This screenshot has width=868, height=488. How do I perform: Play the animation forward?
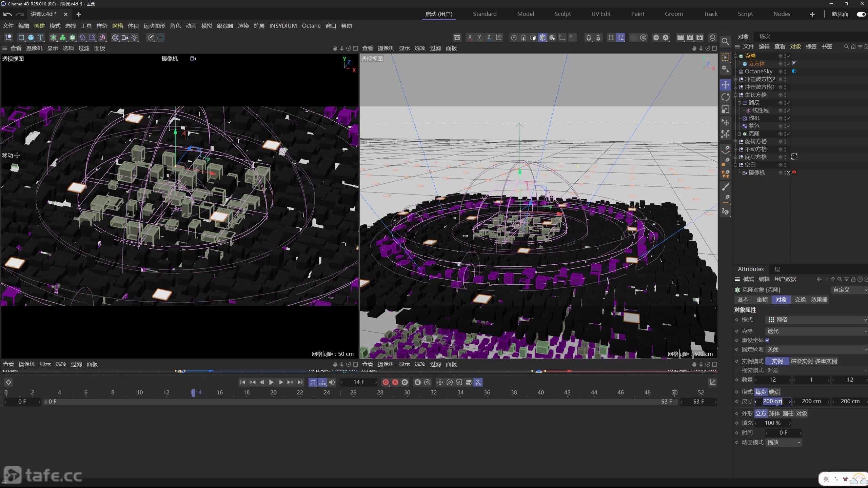[x=271, y=382]
